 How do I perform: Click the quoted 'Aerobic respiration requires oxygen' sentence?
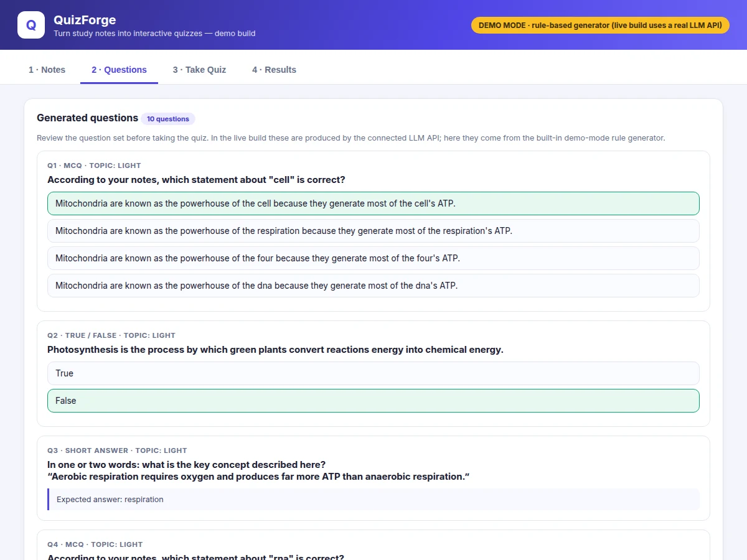click(258, 477)
